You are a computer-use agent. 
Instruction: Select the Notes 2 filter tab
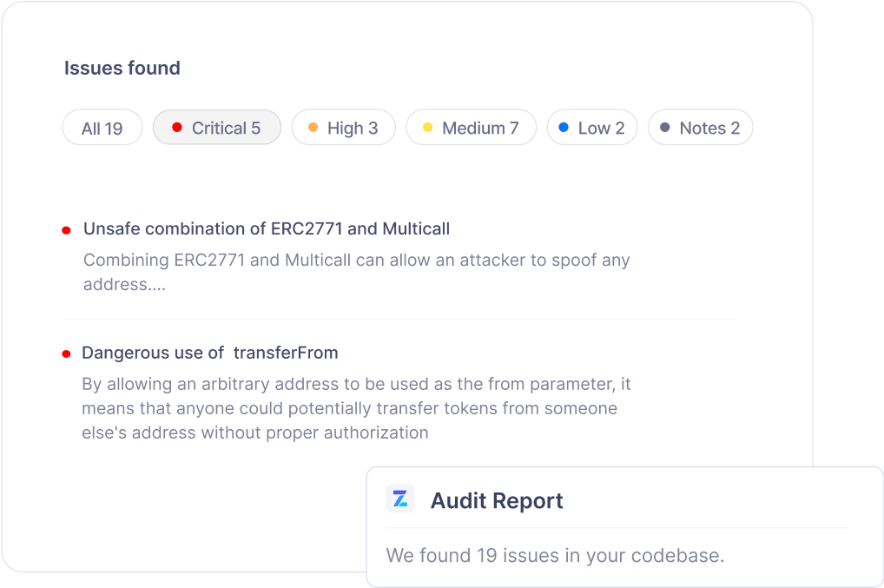point(700,127)
